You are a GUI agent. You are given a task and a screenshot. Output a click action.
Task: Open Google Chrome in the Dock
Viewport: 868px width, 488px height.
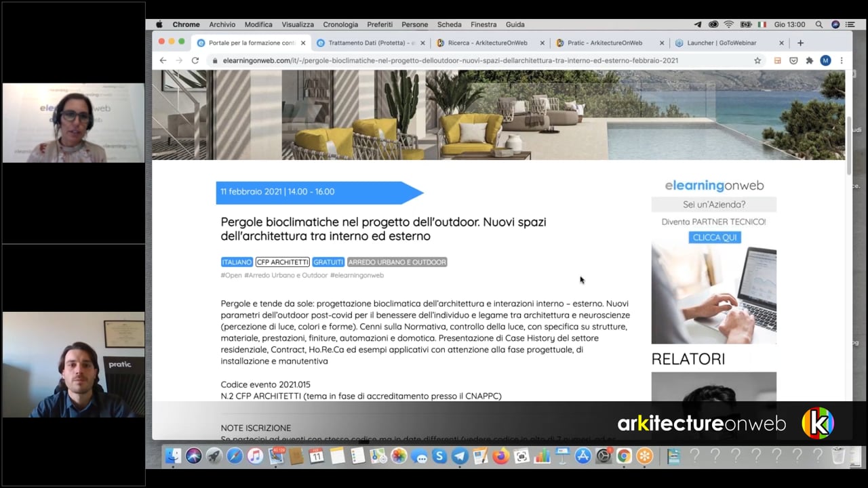[624, 456]
